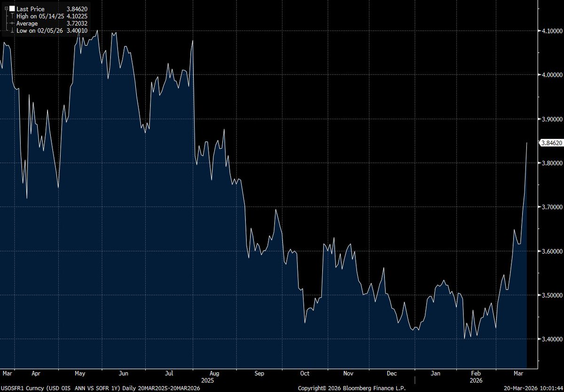Image resolution: width=564 pixels, height=392 pixels.
Task: Click the Nov label on time axis
Action: click(x=348, y=374)
